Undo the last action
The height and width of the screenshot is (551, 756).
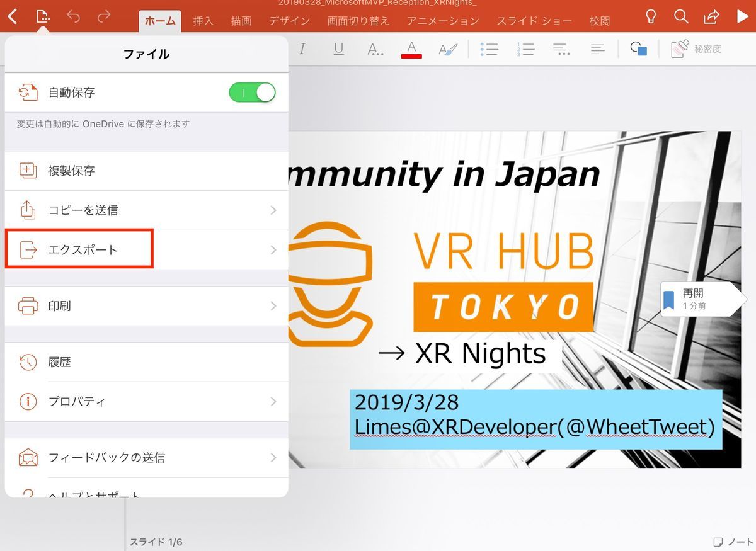pos(74,16)
